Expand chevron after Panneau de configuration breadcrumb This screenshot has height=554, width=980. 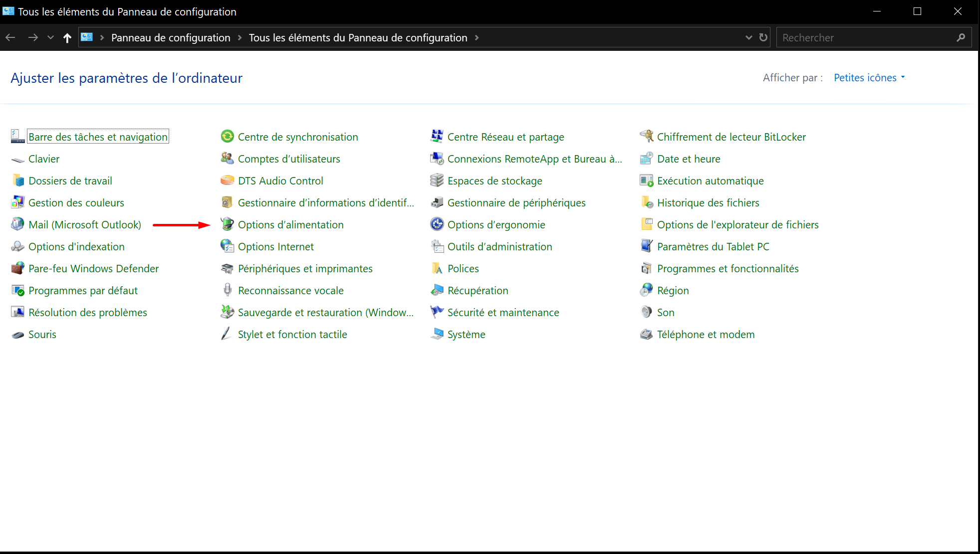tap(240, 38)
